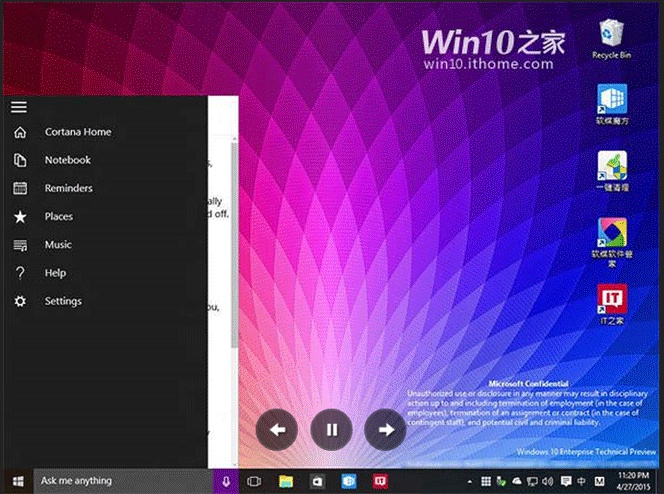664x494 pixels.
Task: Select the IT之家 desktop shortcut
Action: [612, 304]
